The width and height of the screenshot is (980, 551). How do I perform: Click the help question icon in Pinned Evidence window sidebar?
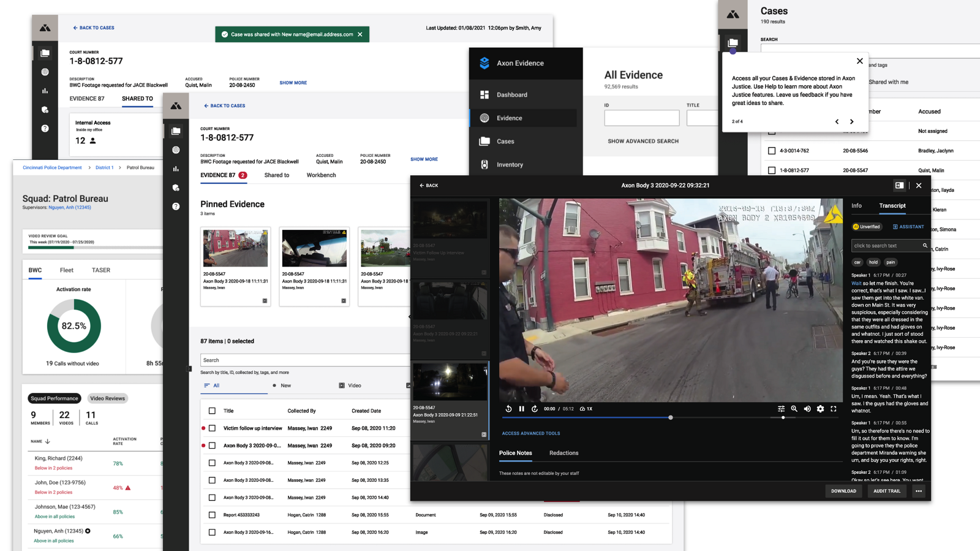coord(176,207)
